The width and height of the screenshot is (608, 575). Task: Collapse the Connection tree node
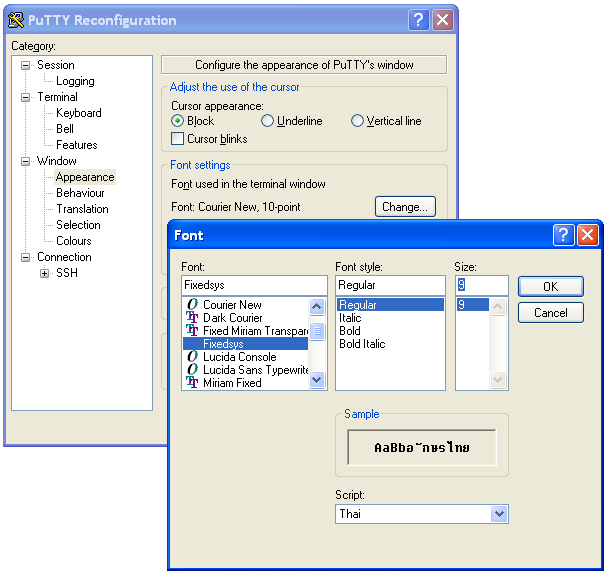tap(25, 257)
